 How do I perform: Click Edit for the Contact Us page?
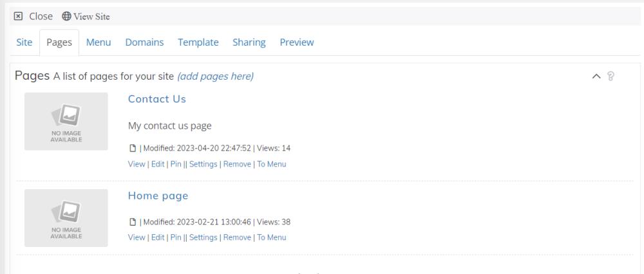(158, 164)
